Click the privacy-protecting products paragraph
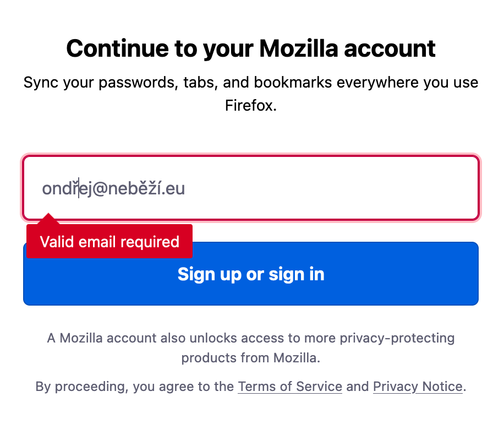The width and height of the screenshot is (504, 424). tap(251, 338)
